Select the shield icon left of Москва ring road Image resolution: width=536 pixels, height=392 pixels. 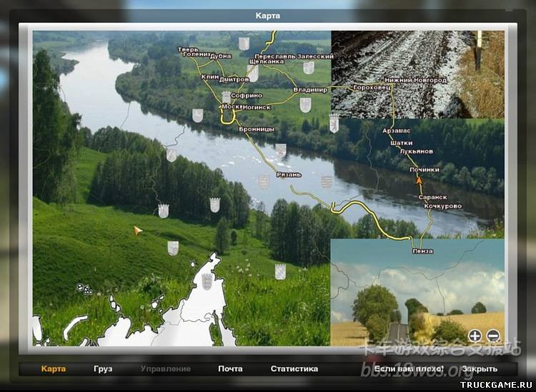pos(197,116)
